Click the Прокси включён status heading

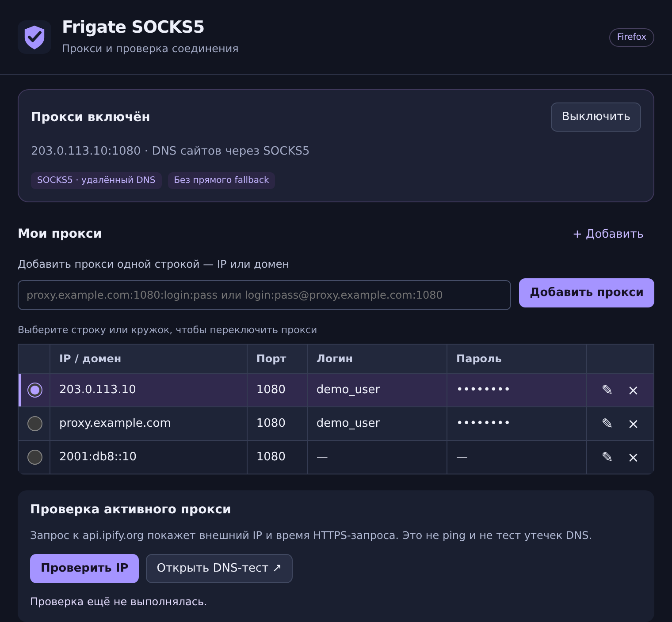pyautogui.click(x=91, y=117)
